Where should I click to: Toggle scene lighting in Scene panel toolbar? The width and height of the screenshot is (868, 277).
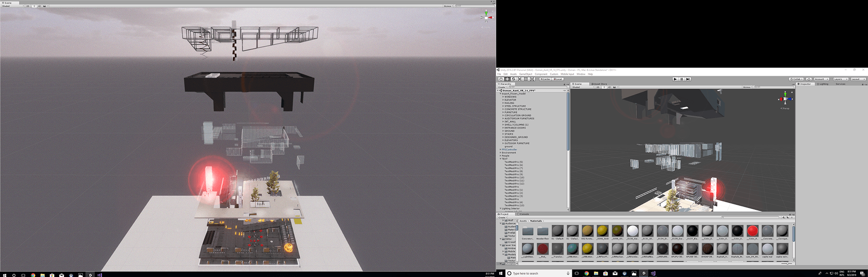(x=604, y=87)
